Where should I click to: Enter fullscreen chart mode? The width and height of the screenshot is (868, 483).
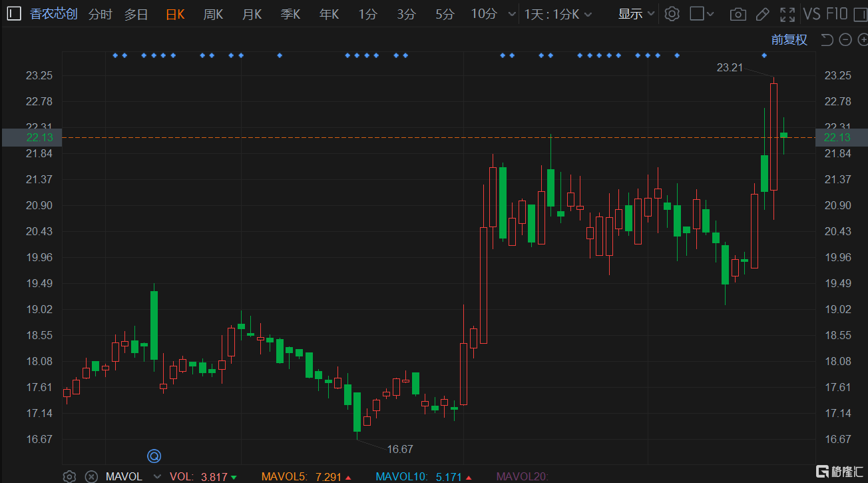pyautogui.click(x=787, y=14)
